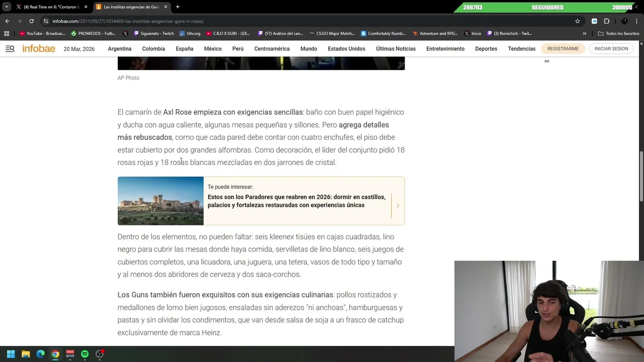
Task: Open Últimas Noticias section
Action: pos(395,49)
